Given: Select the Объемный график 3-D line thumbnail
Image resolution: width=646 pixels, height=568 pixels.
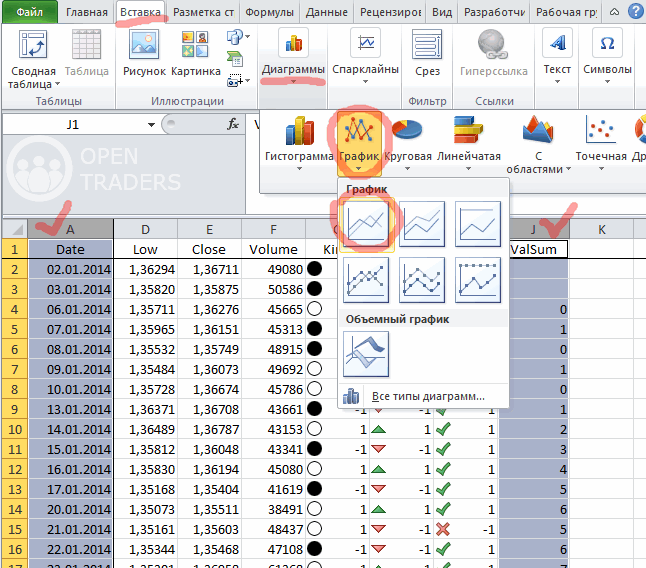Looking at the screenshot, I should click(x=366, y=354).
